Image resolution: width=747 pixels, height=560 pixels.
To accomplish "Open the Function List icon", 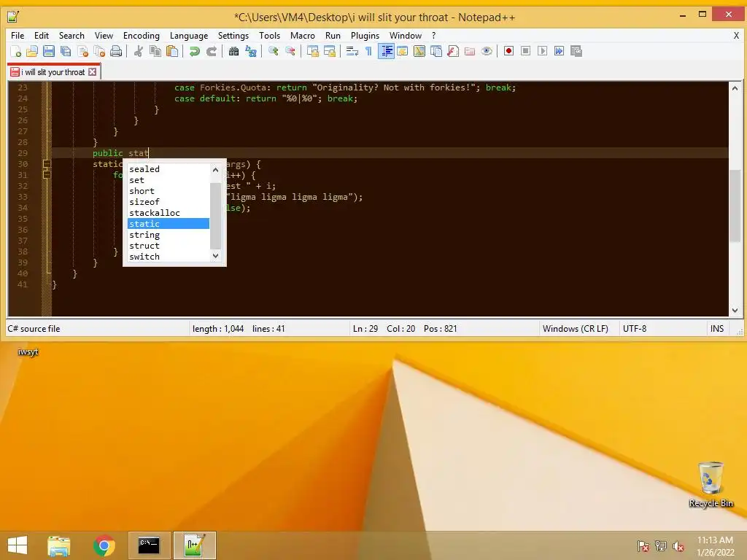I will [x=453, y=51].
